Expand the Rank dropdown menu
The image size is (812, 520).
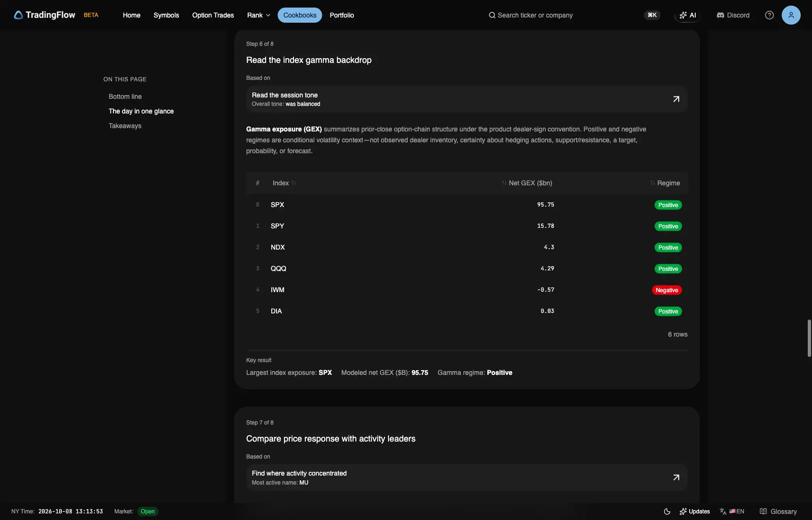(259, 15)
